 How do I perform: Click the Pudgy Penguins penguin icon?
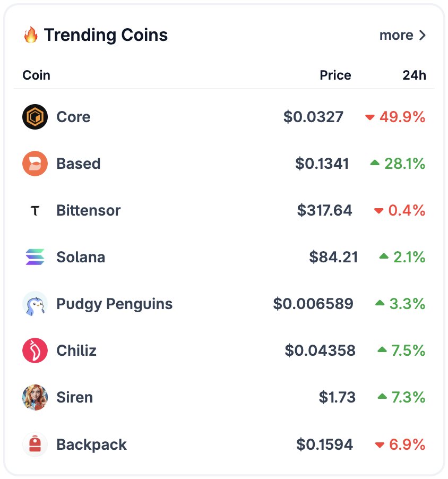click(x=35, y=304)
